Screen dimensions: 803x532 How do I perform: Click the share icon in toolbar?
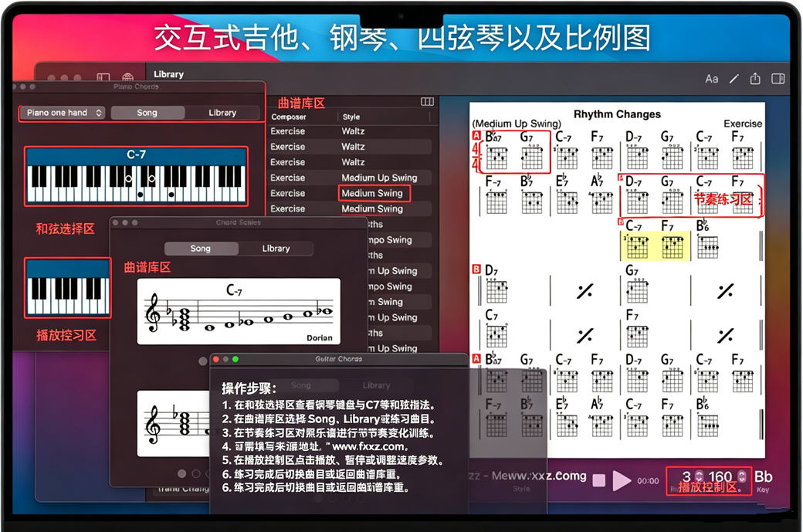(x=755, y=78)
